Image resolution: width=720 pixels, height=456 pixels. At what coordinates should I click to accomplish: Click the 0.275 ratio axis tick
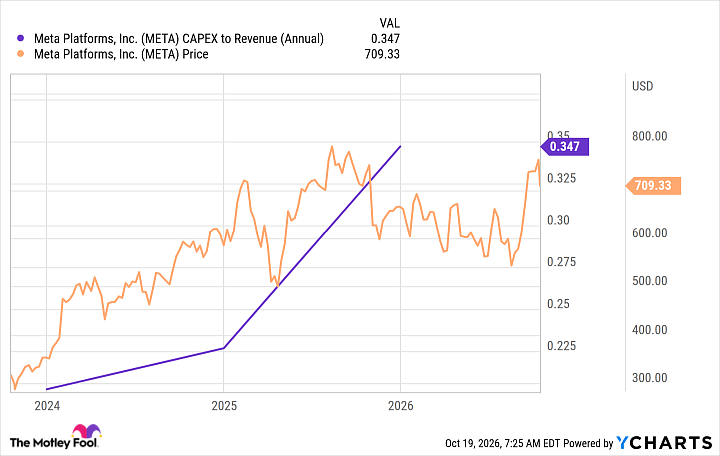point(561,262)
